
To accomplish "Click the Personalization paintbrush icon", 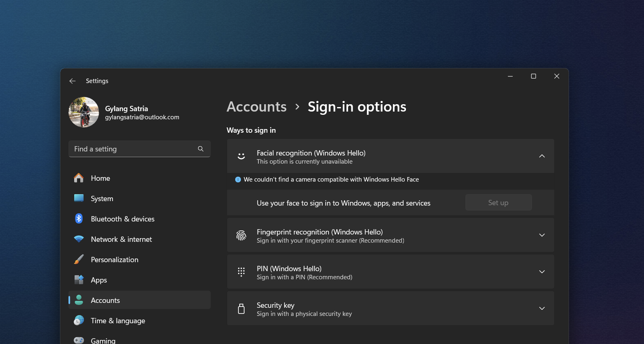I will pos(79,259).
